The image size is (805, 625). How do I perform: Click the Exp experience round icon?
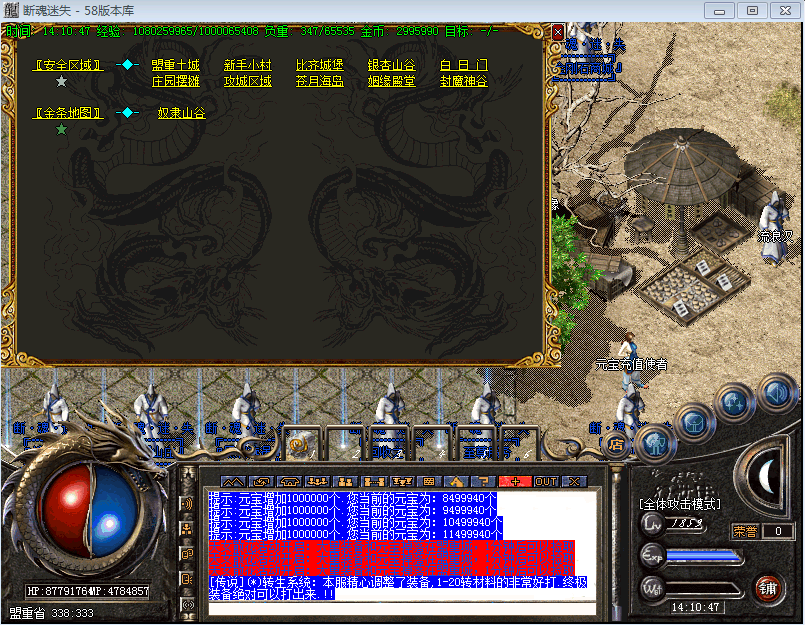653,555
